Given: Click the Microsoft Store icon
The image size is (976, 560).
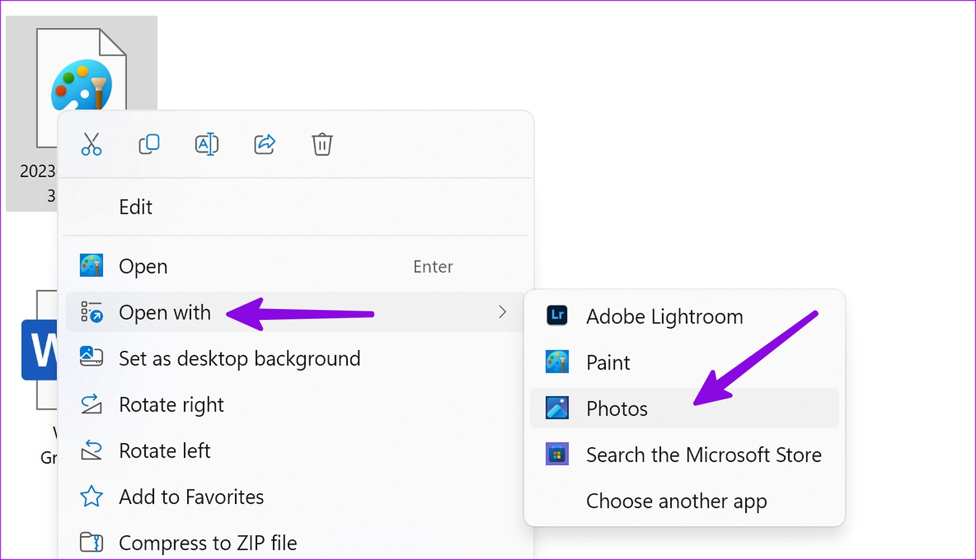Looking at the screenshot, I should click(x=557, y=454).
